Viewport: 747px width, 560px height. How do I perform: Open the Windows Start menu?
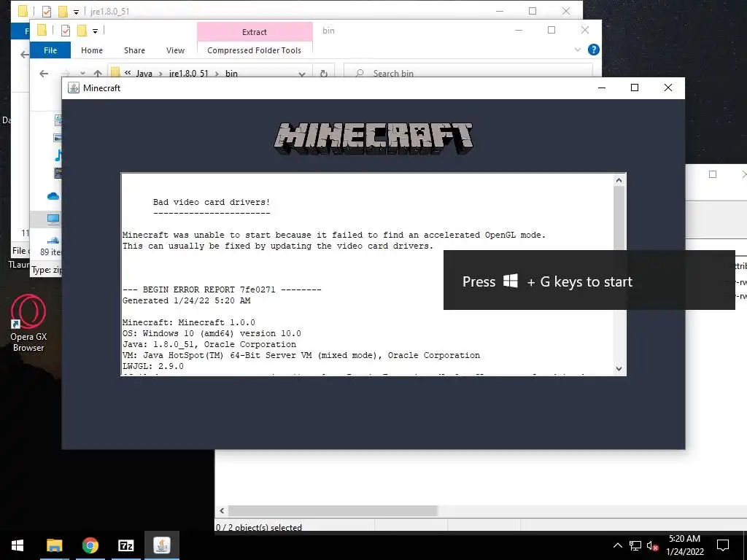[x=18, y=545]
